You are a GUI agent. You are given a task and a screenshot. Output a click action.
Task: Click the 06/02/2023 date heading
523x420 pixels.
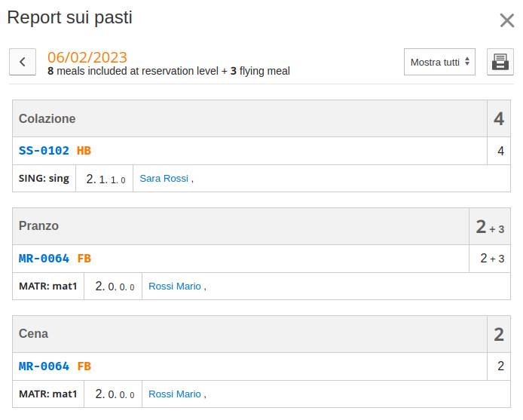tap(87, 57)
